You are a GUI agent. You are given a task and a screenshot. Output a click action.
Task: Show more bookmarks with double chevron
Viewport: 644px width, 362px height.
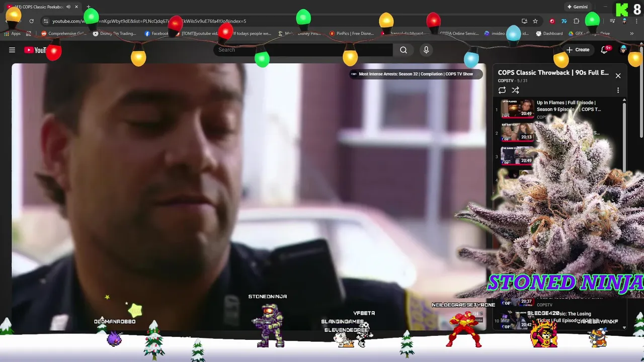(631, 34)
